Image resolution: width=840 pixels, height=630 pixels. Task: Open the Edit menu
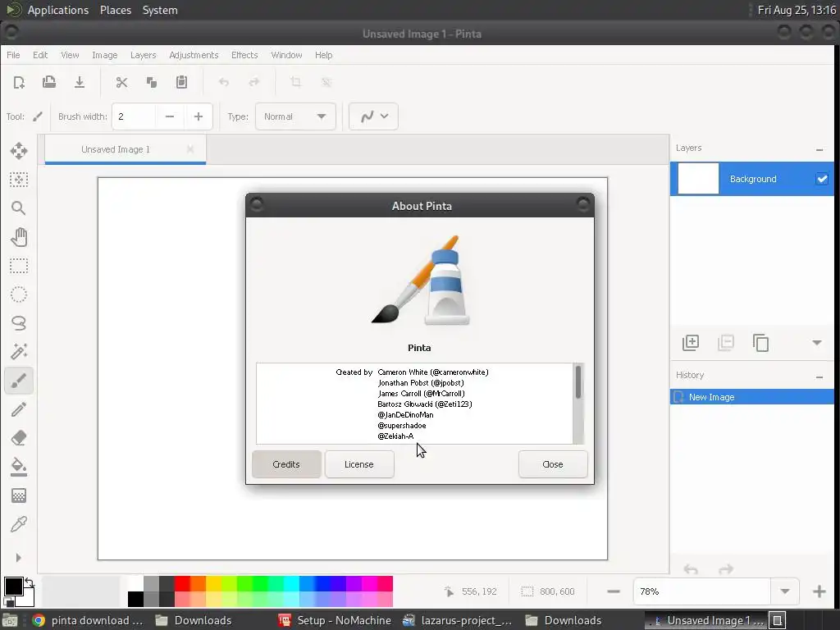(x=40, y=55)
